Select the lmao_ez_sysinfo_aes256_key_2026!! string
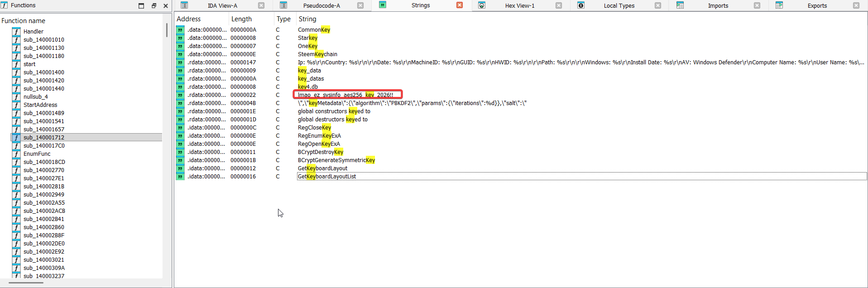Viewport: 868px width, 288px height. pyautogui.click(x=345, y=95)
